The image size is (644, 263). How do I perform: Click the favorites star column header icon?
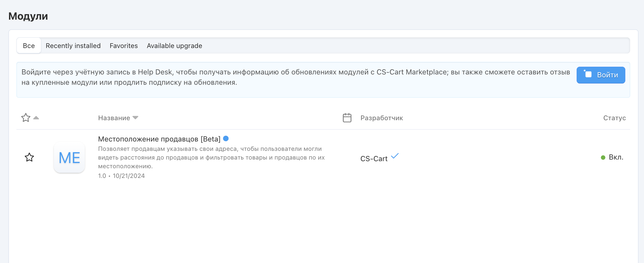click(x=26, y=118)
